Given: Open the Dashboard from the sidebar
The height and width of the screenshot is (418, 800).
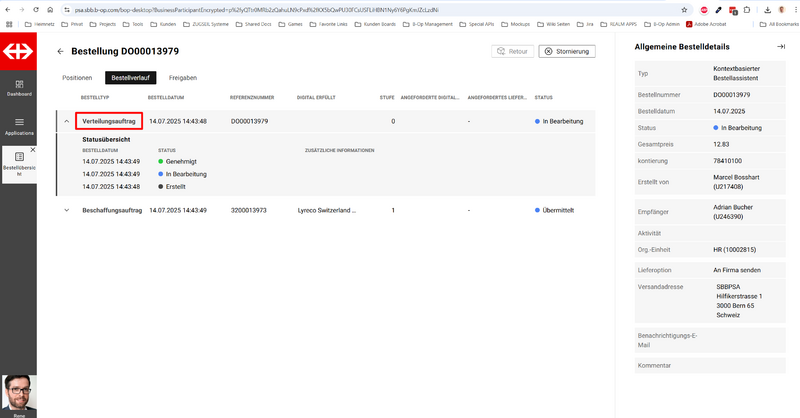Looking at the screenshot, I should (x=19, y=86).
